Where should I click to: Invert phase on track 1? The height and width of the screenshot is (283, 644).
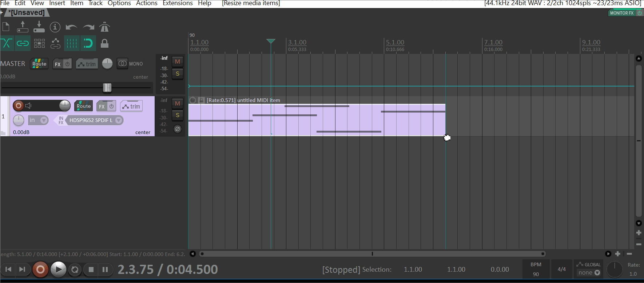[178, 129]
